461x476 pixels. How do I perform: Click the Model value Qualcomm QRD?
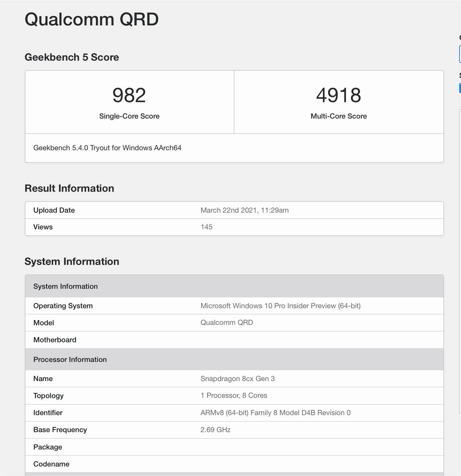(227, 322)
